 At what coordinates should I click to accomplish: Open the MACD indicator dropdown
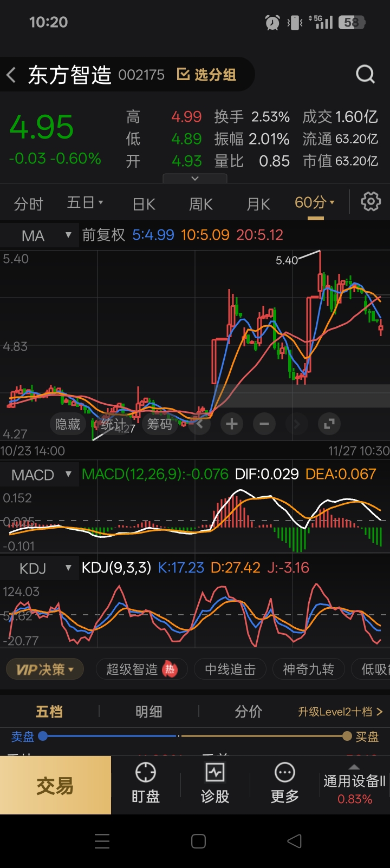pos(40,475)
